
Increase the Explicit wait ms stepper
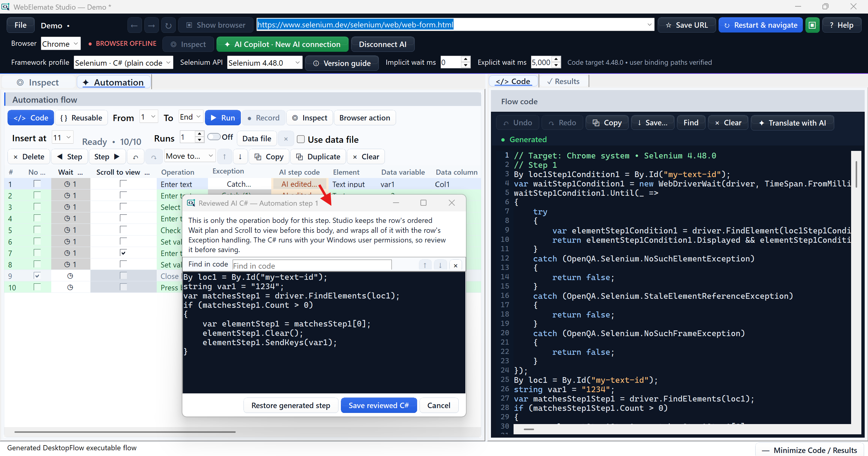(557, 59)
